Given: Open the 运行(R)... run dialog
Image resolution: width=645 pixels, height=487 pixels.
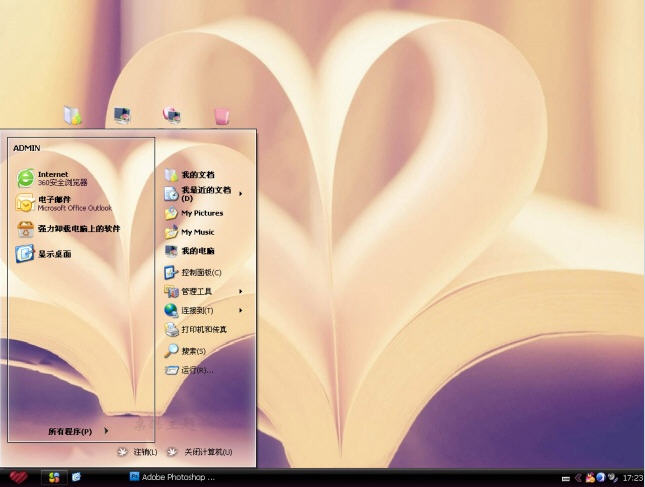Looking at the screenshot, I should pos(195,370).
